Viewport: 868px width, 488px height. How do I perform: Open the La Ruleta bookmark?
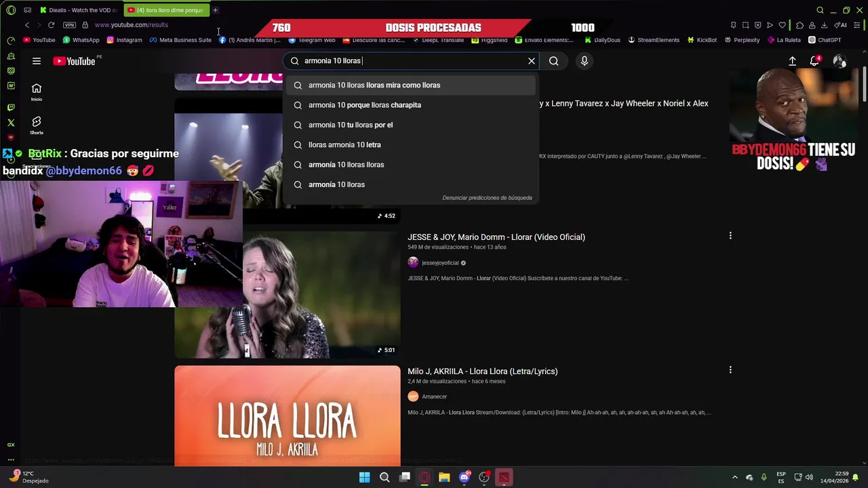coord(784,40)
